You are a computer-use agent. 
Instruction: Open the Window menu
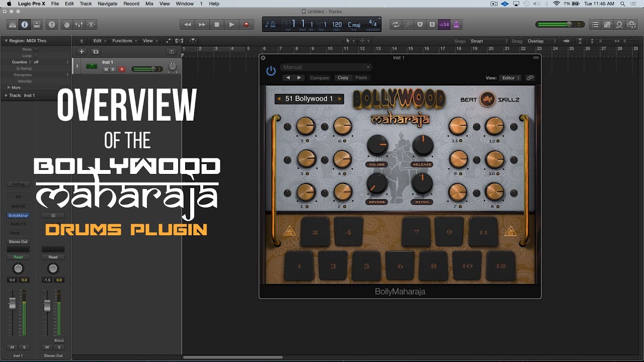point(185,4)
